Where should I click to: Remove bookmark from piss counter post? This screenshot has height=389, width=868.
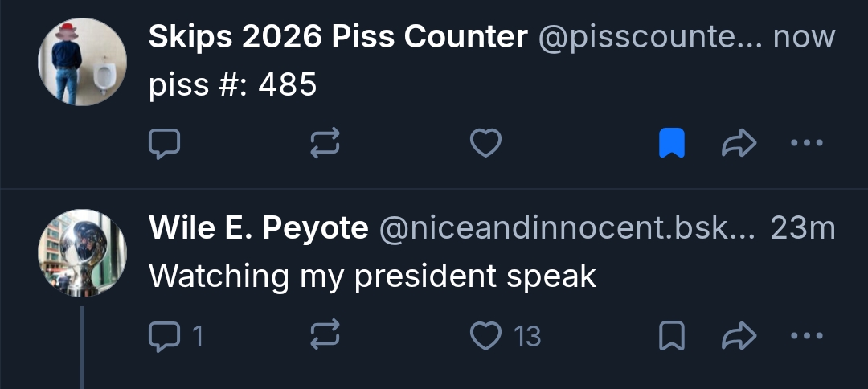[672, 144]
